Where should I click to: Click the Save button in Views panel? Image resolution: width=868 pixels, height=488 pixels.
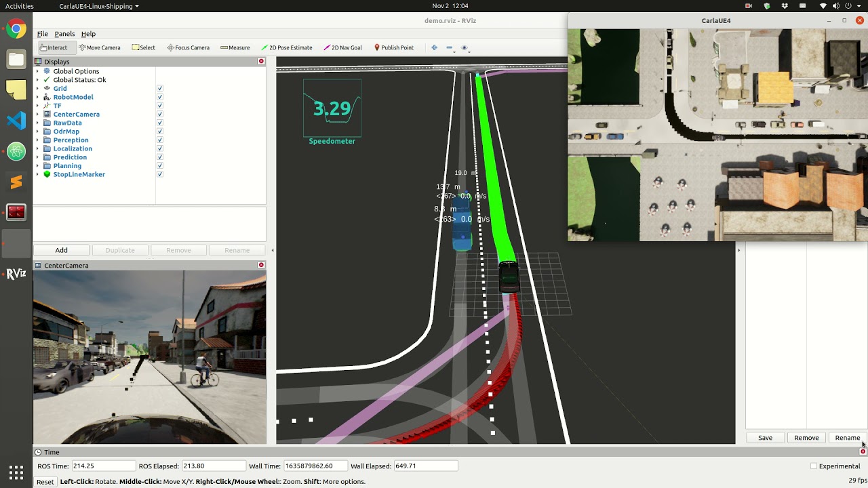tap(765, 438)
